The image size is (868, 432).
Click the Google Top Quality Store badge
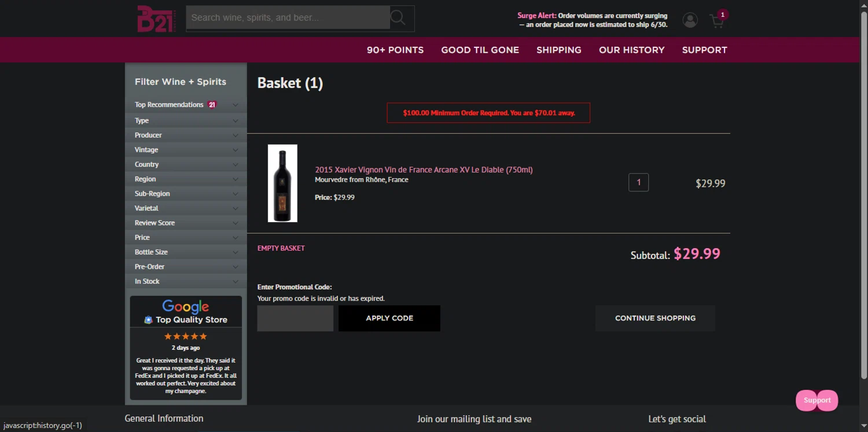[186, 312]
